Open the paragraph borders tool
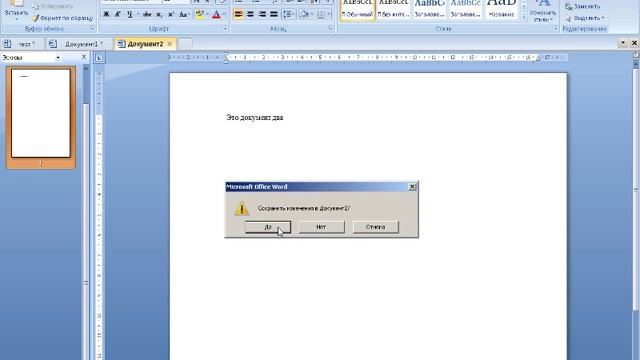 [x=320, y=14]
